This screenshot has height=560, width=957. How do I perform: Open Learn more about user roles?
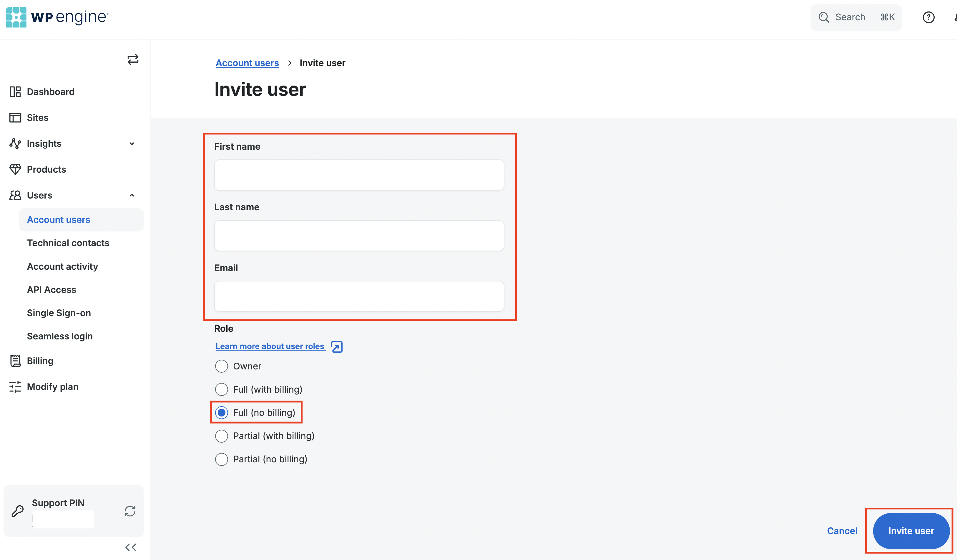coord(270,346)
